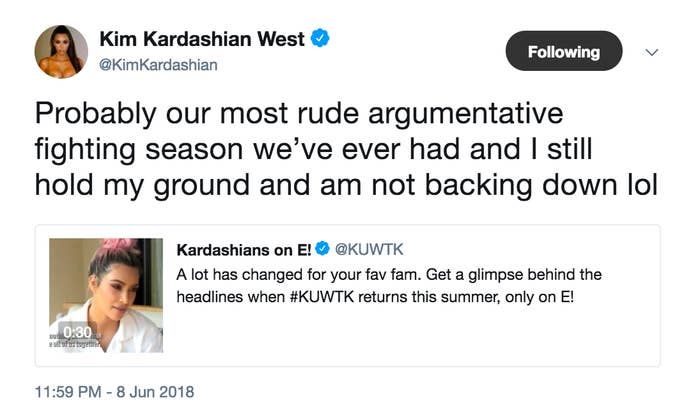Click quoted line mentioning 'returns this summer'
This screenshot has height=414, width=700.
pos(375,297)
